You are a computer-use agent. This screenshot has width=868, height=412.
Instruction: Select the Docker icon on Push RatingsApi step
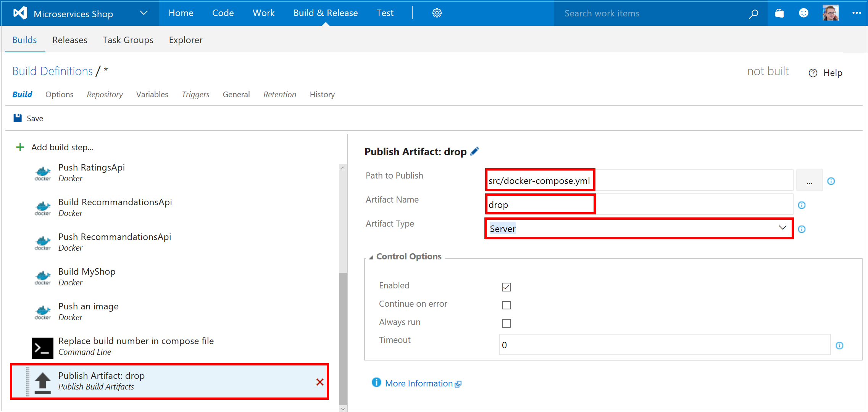coord(42,172)
